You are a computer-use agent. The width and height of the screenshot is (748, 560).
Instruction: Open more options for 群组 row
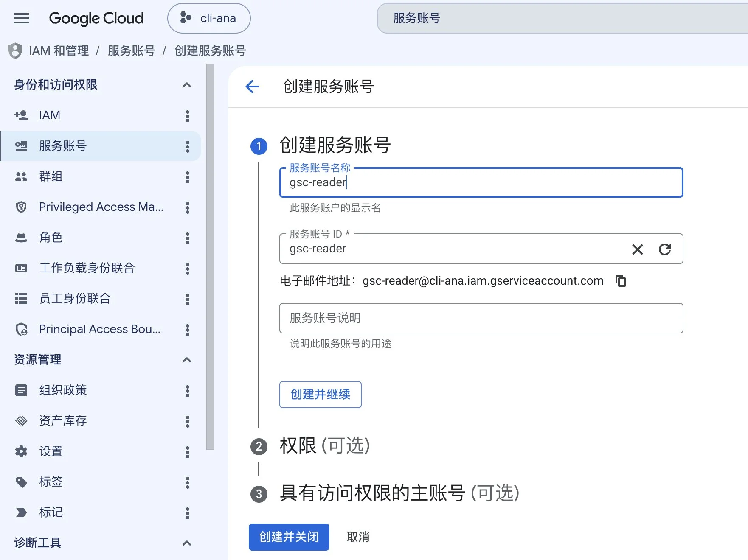coord(188,177)
